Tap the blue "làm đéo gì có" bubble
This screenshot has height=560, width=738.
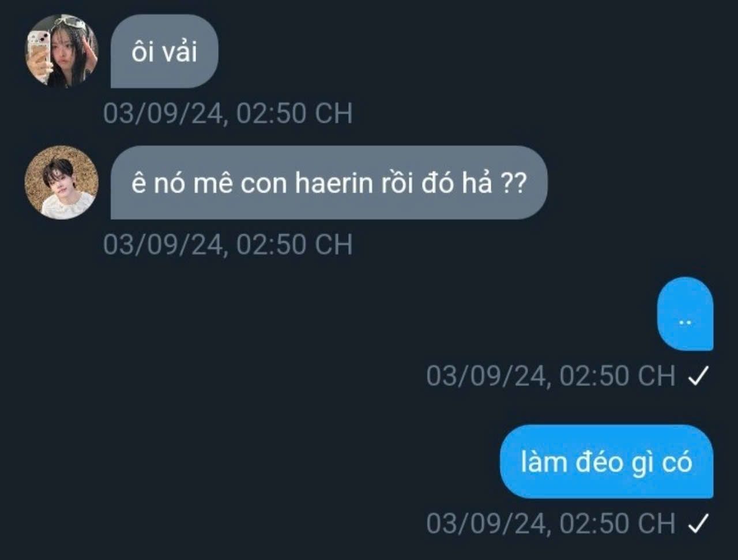607,461
